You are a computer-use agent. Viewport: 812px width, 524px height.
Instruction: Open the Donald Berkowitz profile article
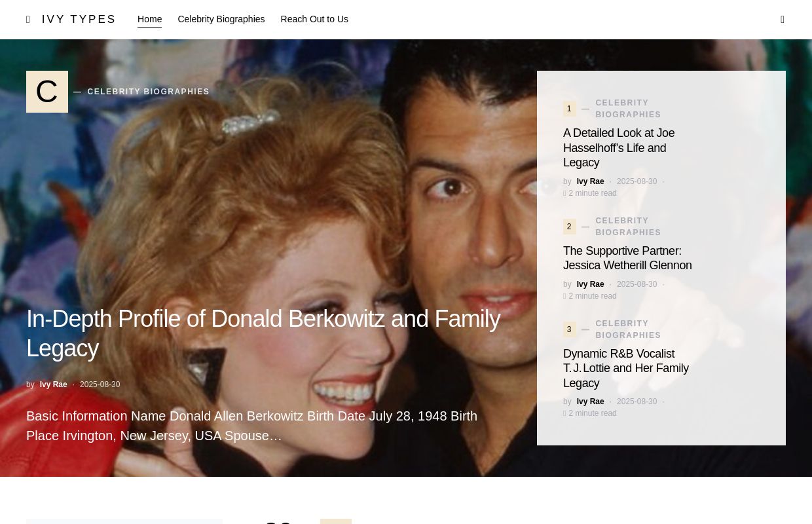tap(263, 333)
